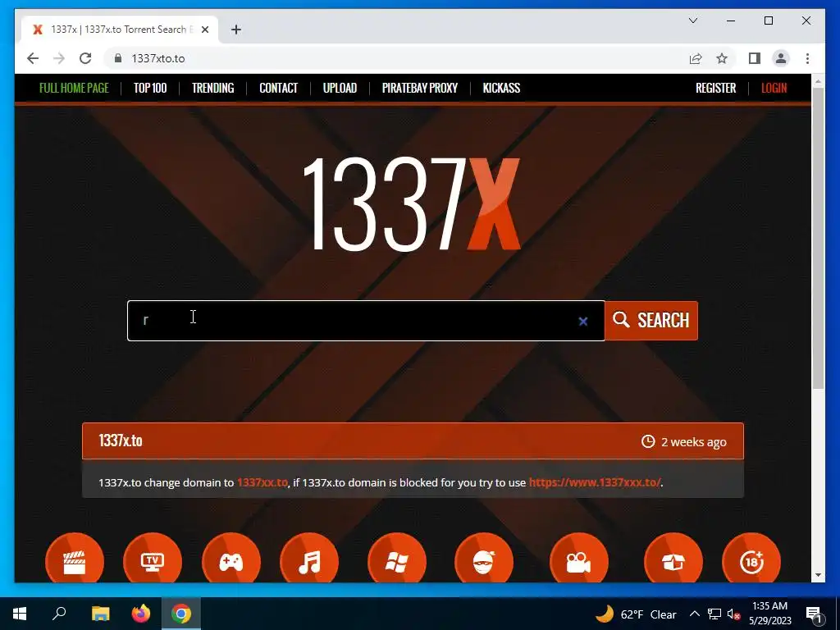840x630 pixels.
Task: Open the Documentaries video camera category icon
Action: click(579, 558)
